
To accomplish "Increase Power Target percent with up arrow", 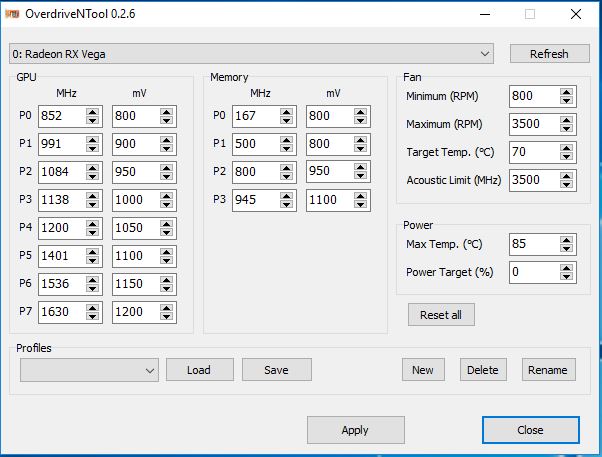I will (x=567, y=268).
